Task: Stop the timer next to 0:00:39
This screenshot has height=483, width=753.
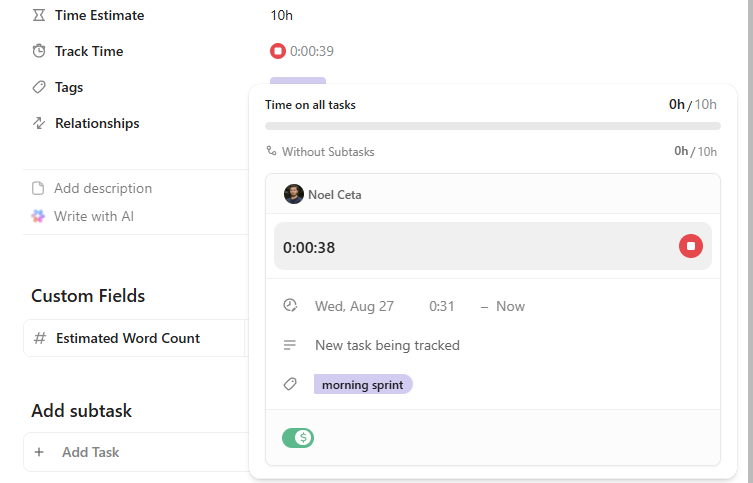Action: coord(278,51)
